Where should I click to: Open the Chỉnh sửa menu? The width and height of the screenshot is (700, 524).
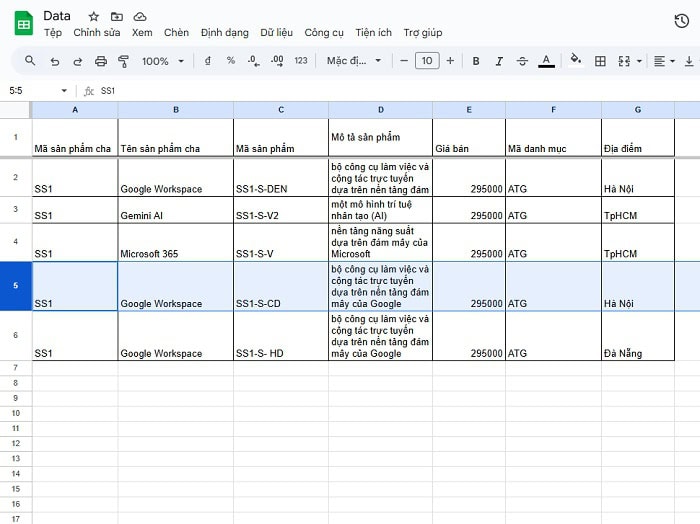point(97,33)
